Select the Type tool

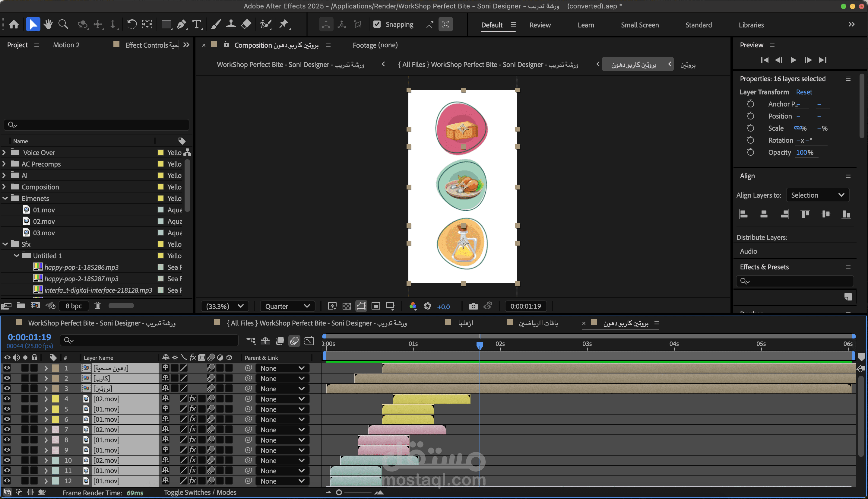(x=197, y=24)
